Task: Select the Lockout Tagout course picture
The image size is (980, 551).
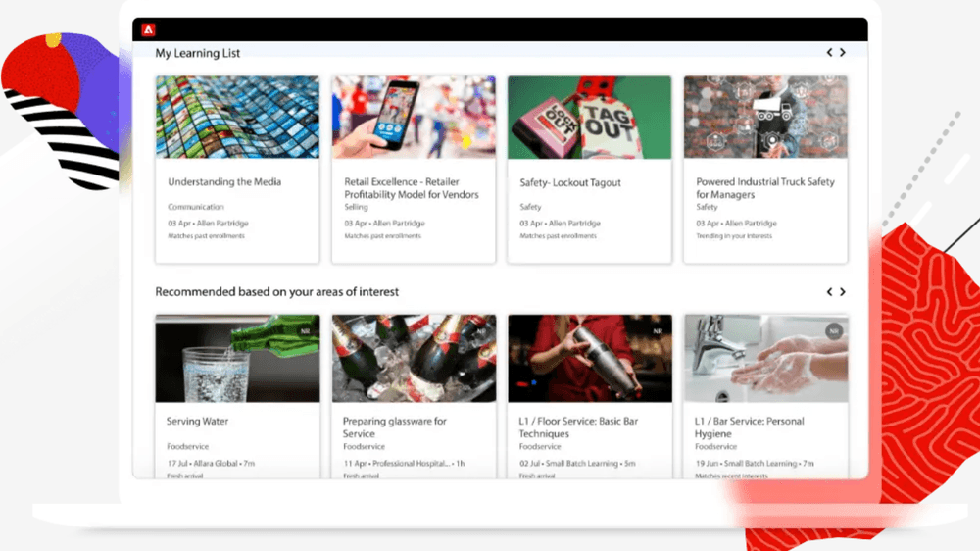Action: pyautogui.click(x=589, y=118)
